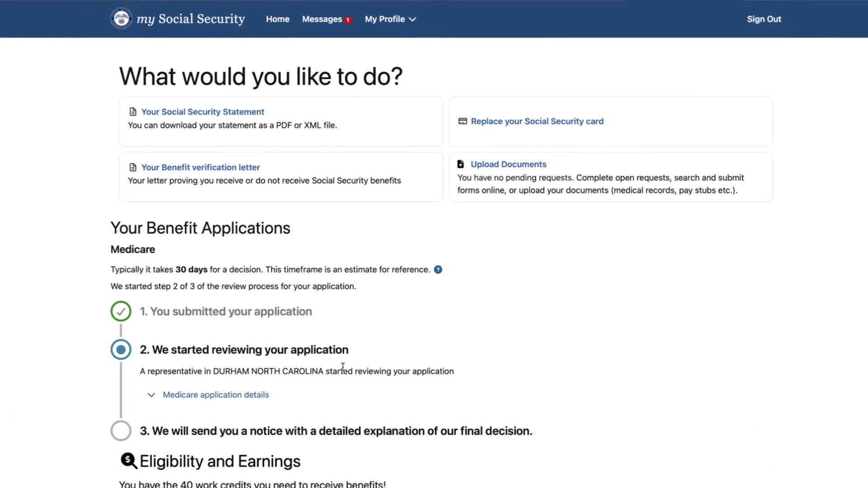This screenshot has height=488, width=868.
Task: Click the green checkmark for step 1
Action: point(121,311)
